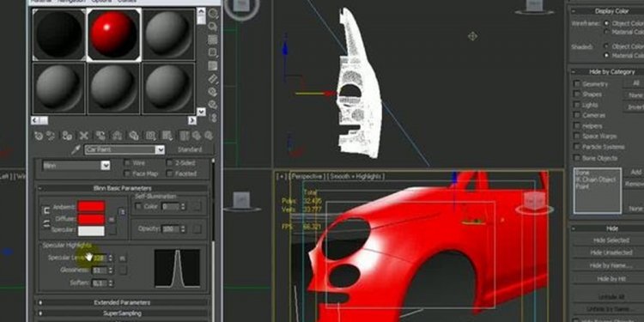Open the Options menu in Material Editor

(101, 1)
